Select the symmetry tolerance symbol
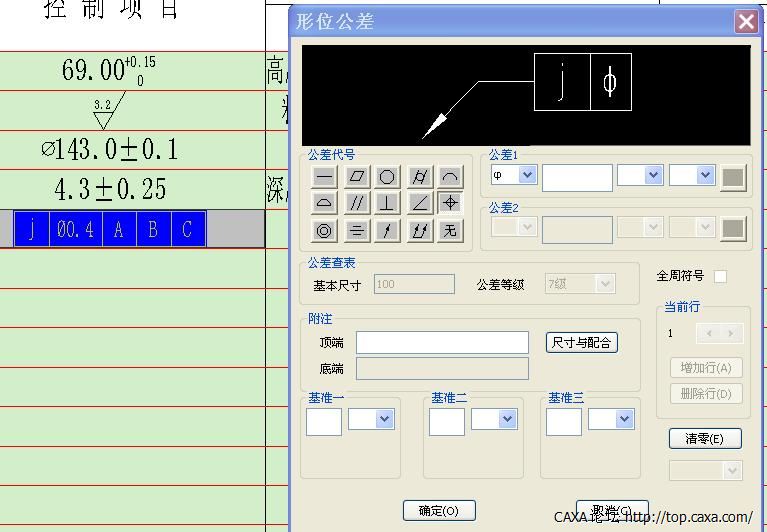Screen dimensions: 767x532 click(x=356, y=231)
